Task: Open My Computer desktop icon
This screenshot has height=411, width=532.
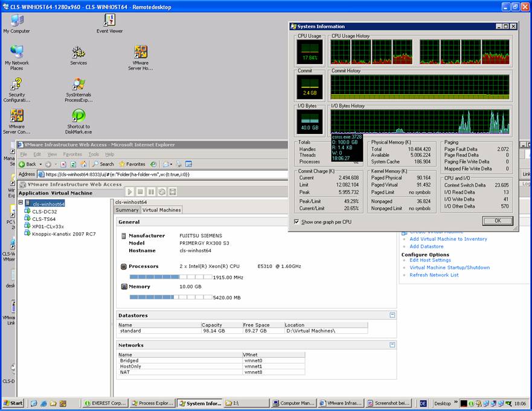Action: pyautogui.click(x=17, y=24)
